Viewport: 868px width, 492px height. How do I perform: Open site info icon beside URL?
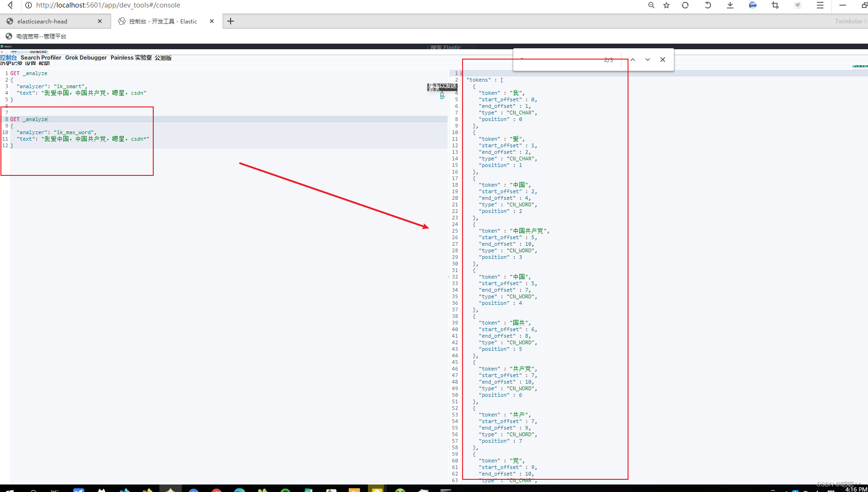click(29, 5)
